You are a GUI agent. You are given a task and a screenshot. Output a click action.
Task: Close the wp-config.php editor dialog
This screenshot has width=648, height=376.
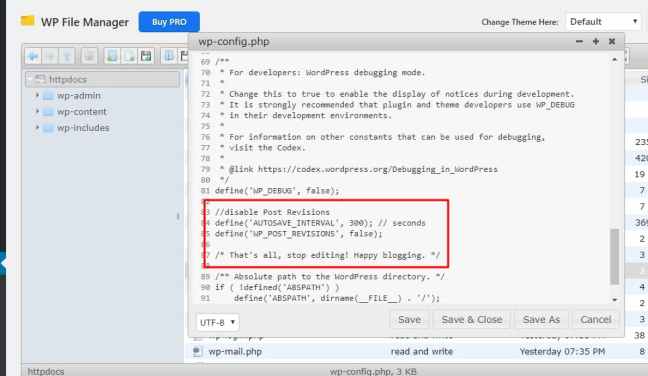click(x=612, y=41)
